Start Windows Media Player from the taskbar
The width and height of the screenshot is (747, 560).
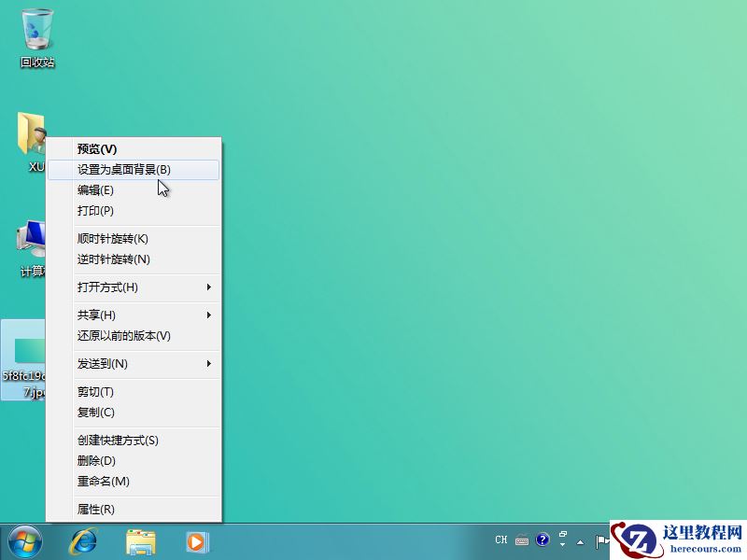(195, 541)
